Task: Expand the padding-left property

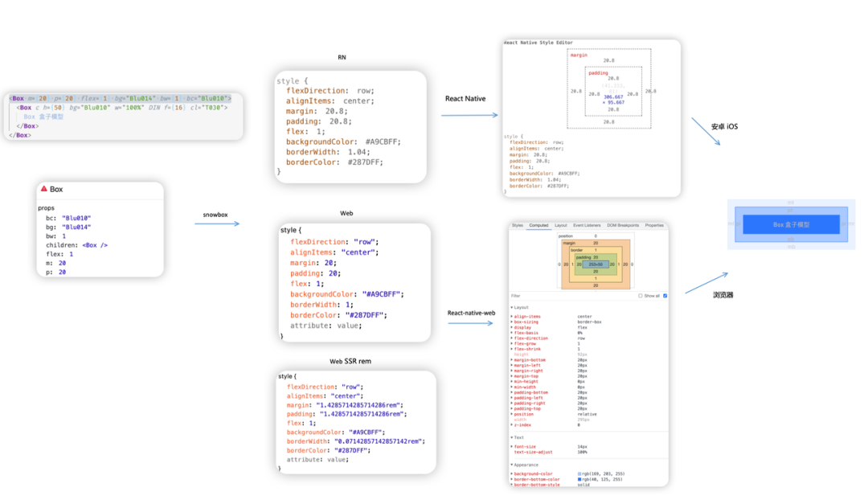Action: (511, 398)
